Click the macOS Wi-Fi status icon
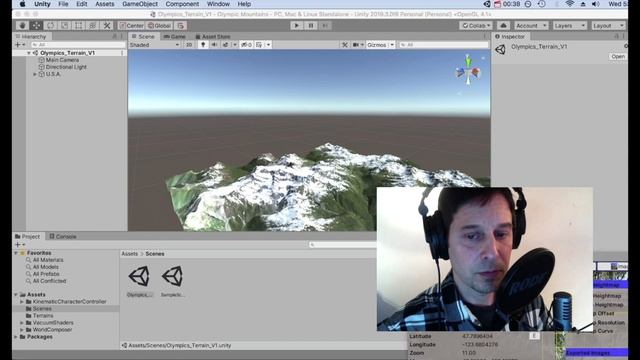 pos(570,4)
